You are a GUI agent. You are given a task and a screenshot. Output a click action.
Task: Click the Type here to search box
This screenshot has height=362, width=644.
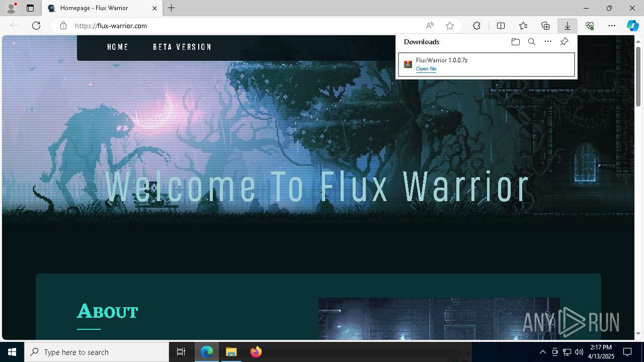point(97,352)
